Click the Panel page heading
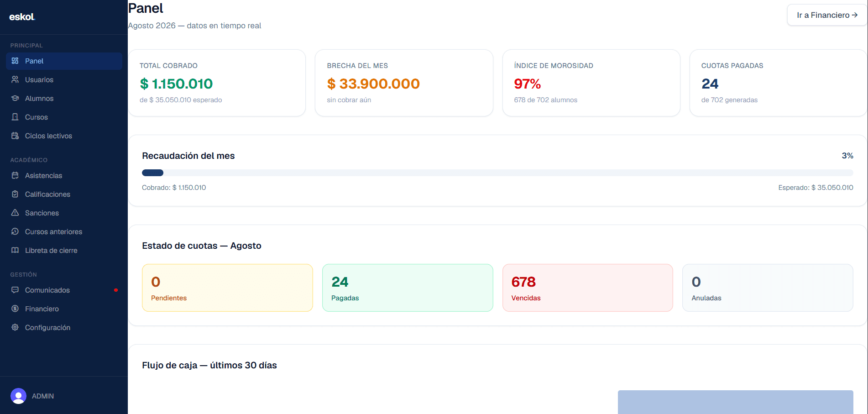868x414 pixels. [146, 8]
